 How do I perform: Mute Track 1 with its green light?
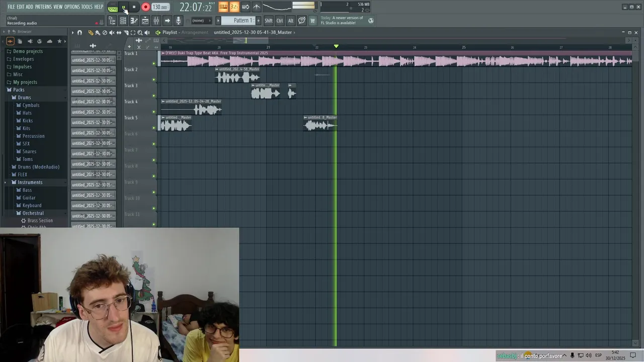pos(154,64)
